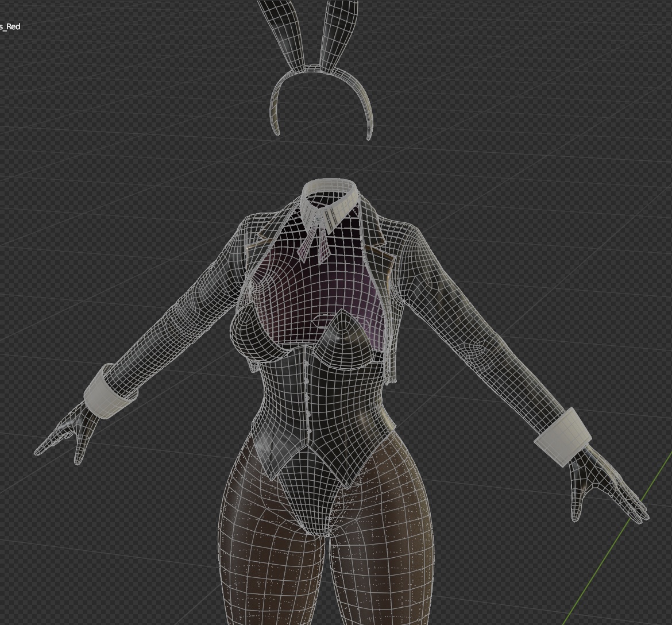Click the white cuff on the left arm

coord(109,389)
